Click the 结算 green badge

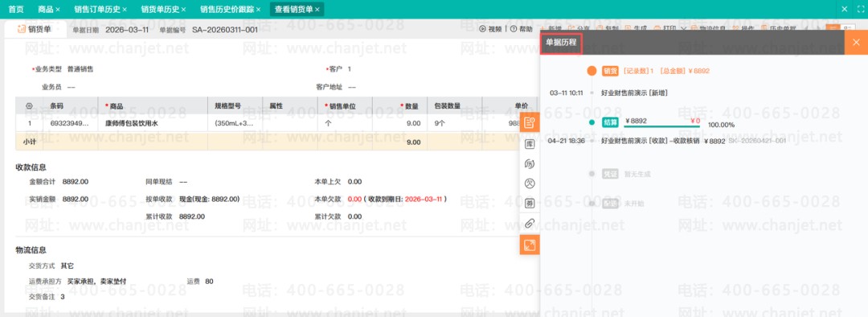[610, 121]
